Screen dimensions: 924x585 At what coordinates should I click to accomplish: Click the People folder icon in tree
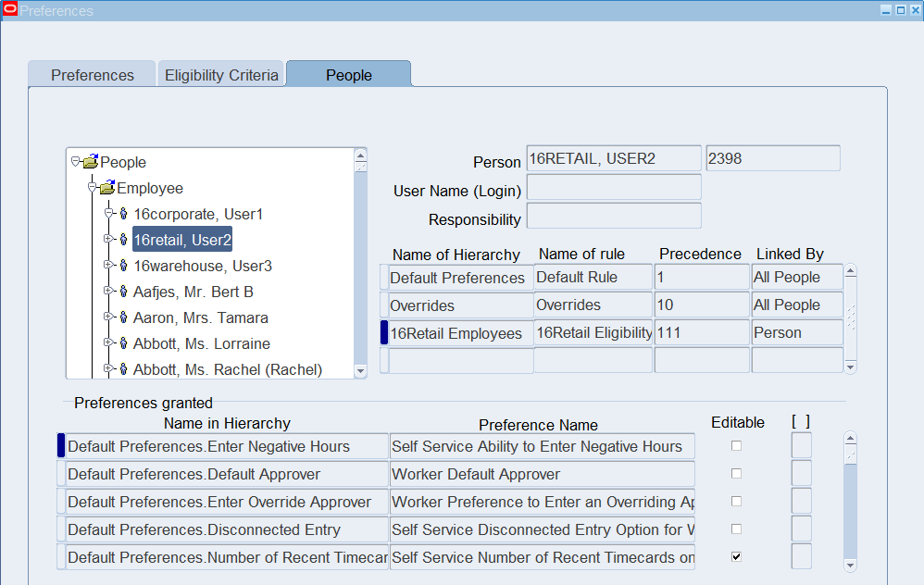[90, 162]
